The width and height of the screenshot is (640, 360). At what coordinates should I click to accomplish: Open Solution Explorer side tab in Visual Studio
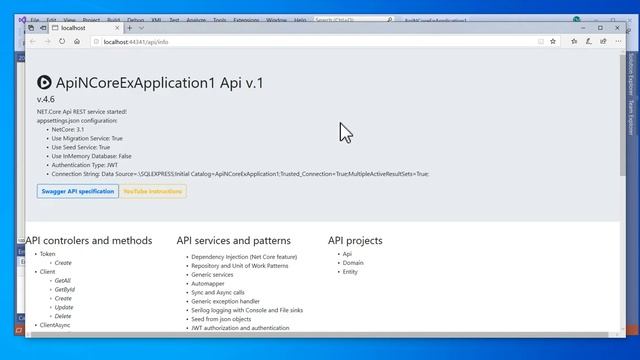[x=631, y=75]
